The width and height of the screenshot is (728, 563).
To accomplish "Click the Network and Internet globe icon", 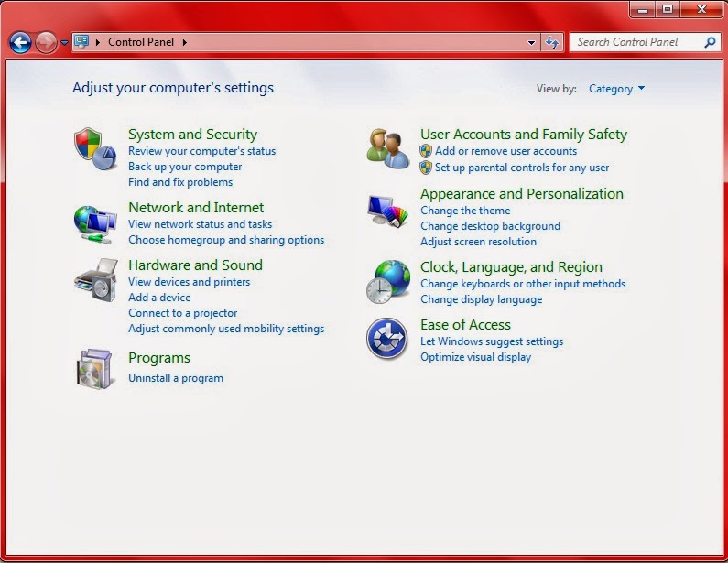I will pos(94,224).
